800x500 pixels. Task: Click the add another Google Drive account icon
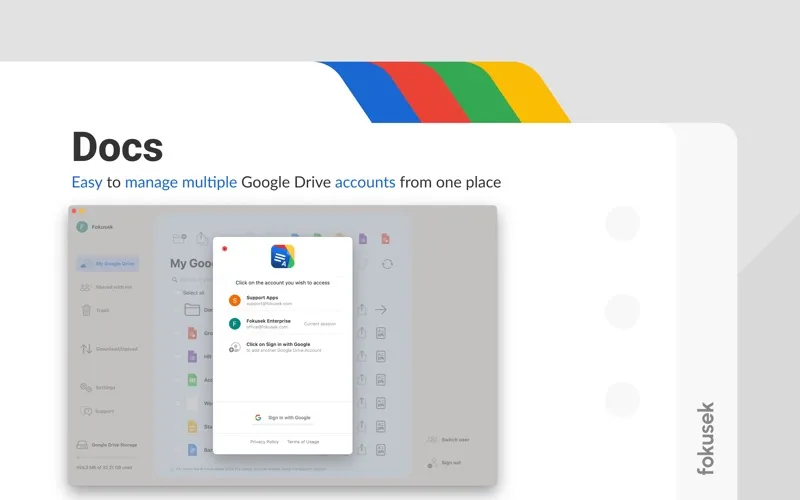[234, 347]
